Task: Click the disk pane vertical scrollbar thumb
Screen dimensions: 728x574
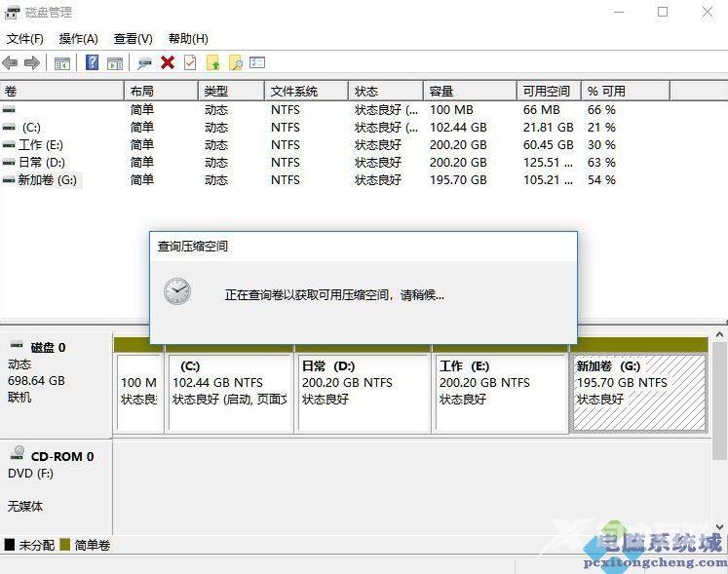Action: click(719, 400)
